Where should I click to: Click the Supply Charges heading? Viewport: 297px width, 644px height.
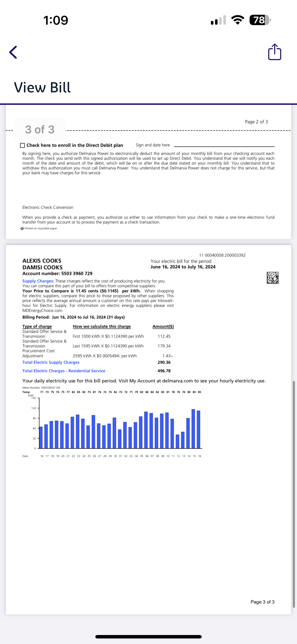[x=38, y=281]
